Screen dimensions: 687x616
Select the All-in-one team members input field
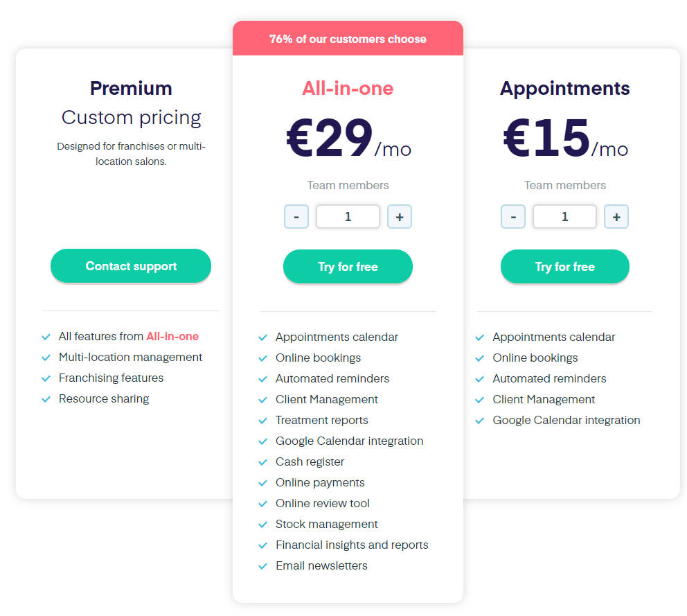[348, 216]
